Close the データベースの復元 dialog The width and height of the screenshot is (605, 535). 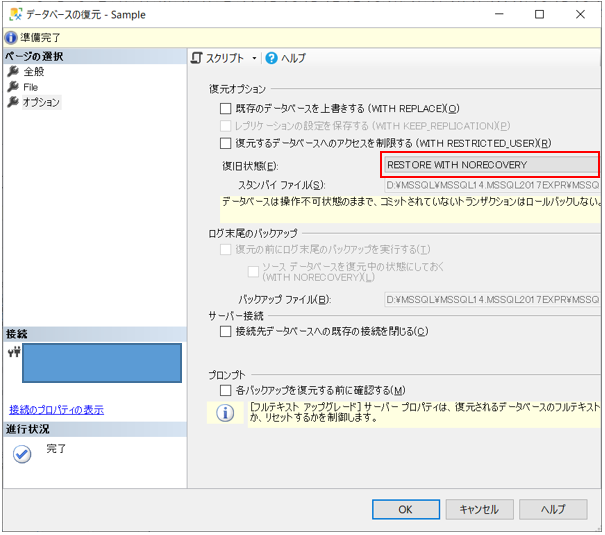pyautogui.click(x=581, y=15)
